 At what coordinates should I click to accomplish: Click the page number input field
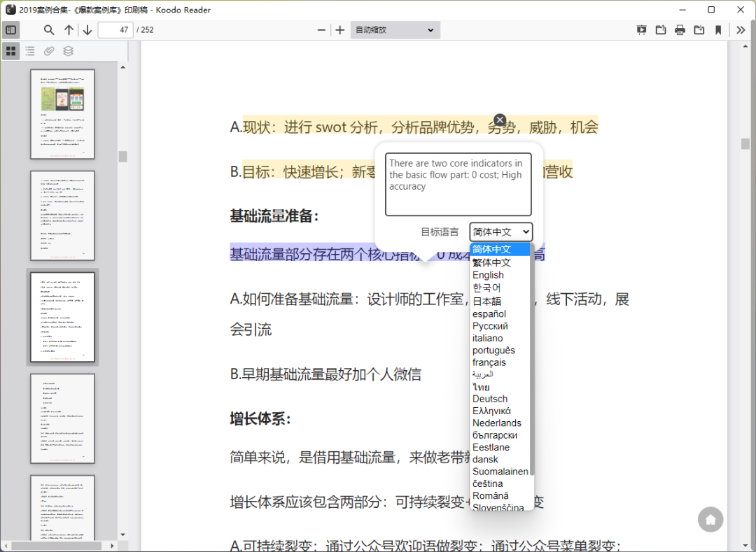pos(115,30)
